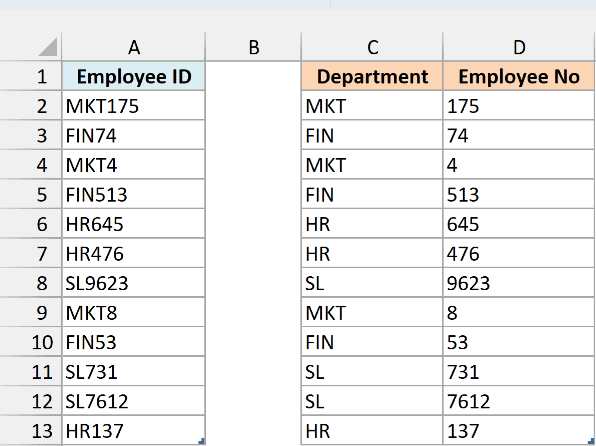The width and height of the screenshot is (596, 446).
Task: Click the Employee ID header cell
Action: [133, 76]
